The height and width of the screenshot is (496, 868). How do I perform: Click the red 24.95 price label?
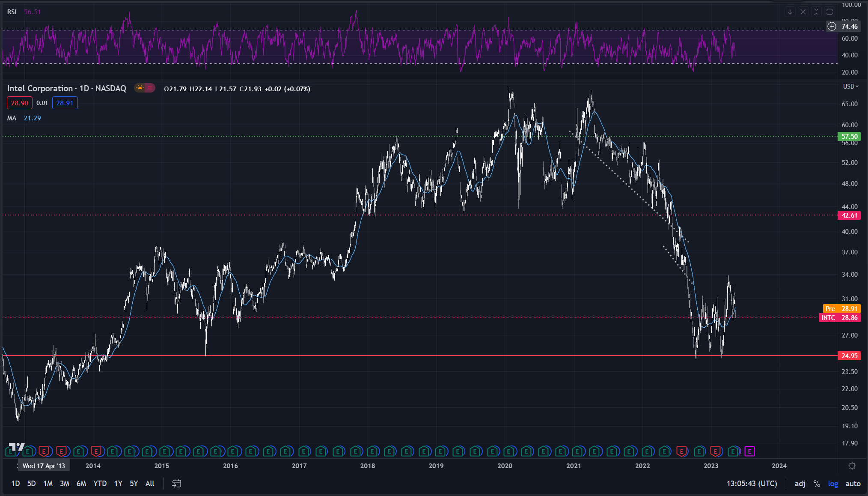click(849, 356)
